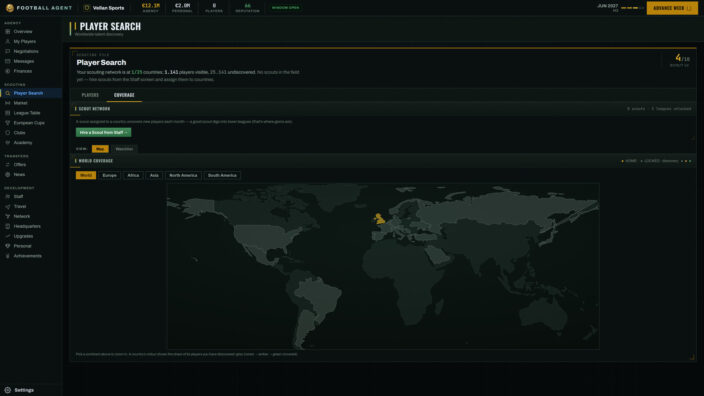This screenshot has width=704, height=396.
Task: Click the Vellan Sports agency badge
Action: tap(104, 8)
